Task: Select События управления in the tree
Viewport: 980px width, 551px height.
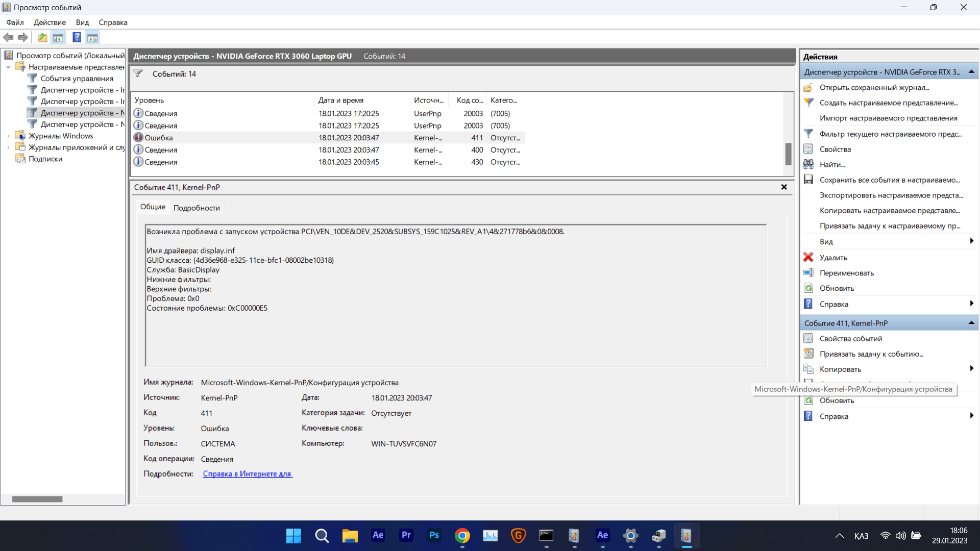Action: (x=77, y=79)
